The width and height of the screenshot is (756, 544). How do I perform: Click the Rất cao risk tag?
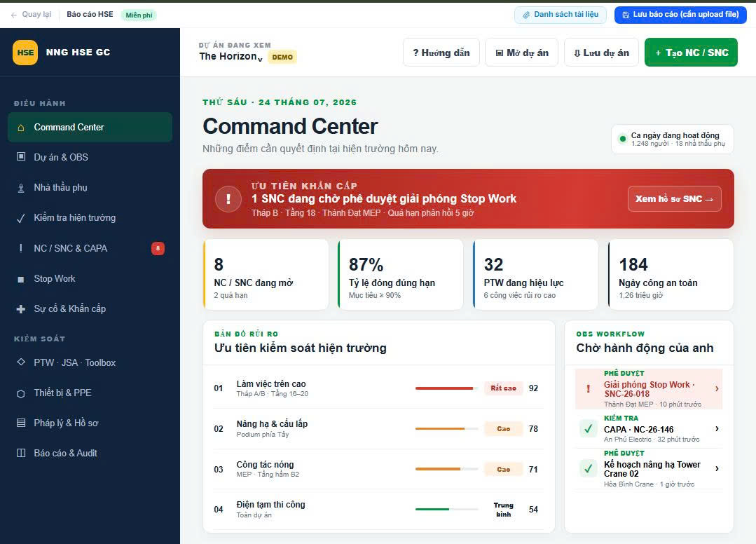503,388
